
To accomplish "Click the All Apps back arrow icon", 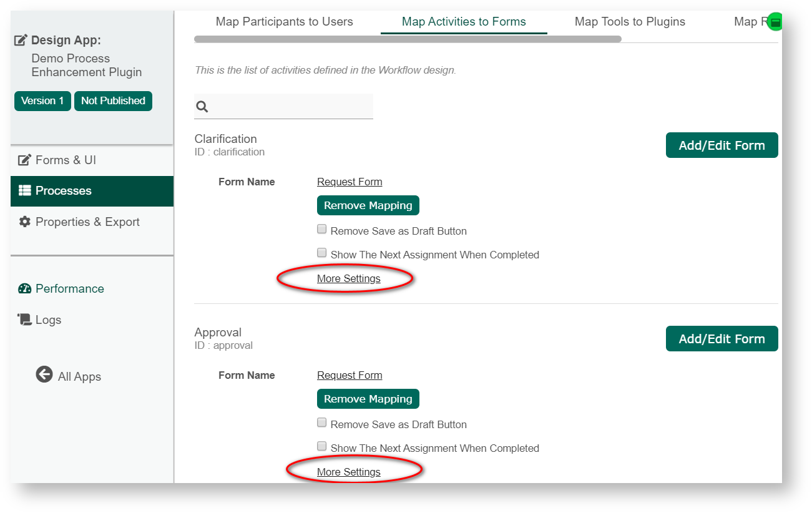I will 44,374.
